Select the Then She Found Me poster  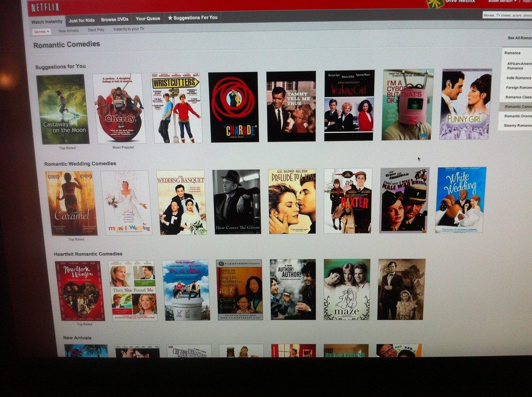(133, 290)
